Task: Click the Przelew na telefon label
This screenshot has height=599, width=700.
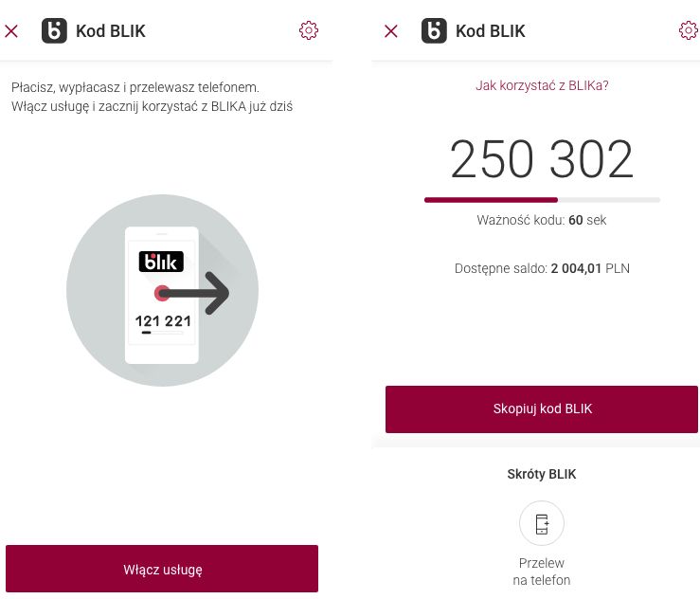Action: [x=542, y=571]
